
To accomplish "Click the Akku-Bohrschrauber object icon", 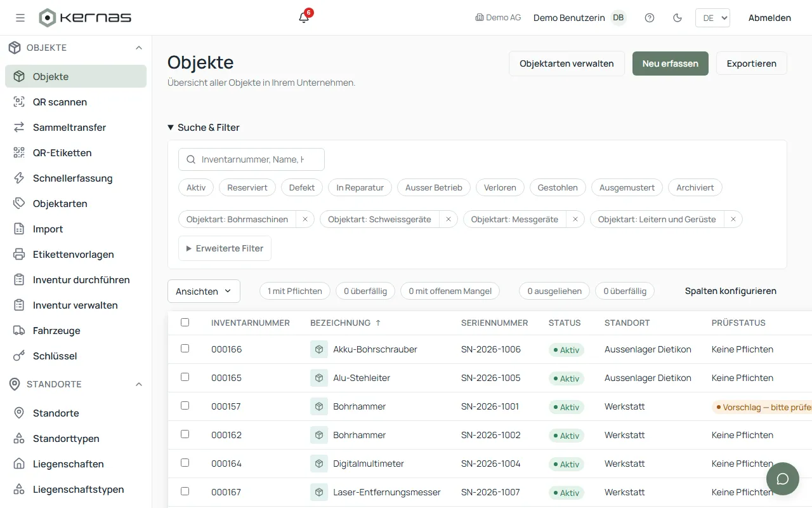I will pyautogui.click(x=319, y=349).
